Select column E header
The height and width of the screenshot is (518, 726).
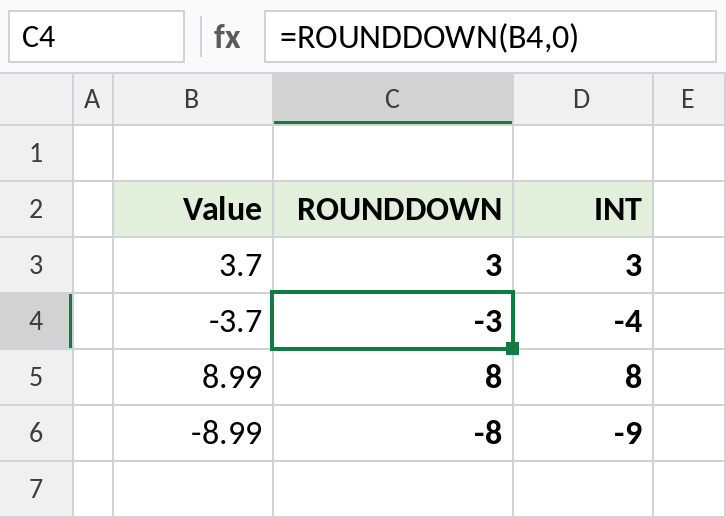point(689,99)
